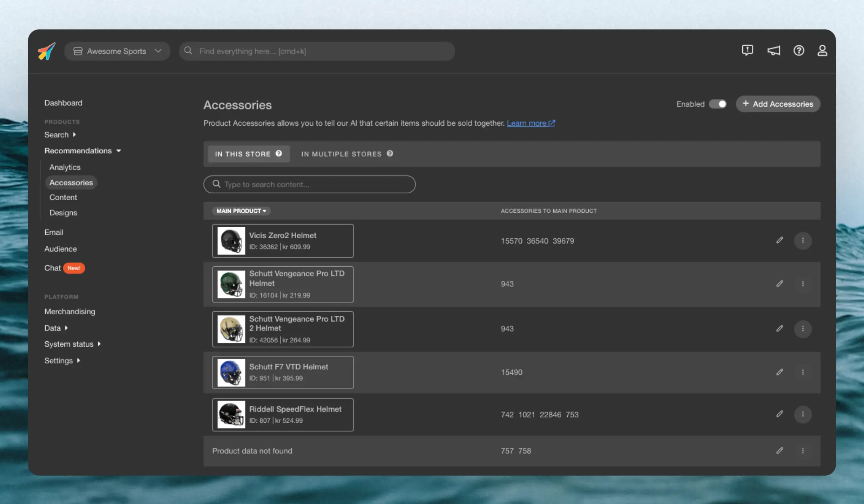
Task: Open more options for Schutt Vengeance Pro LTD Helmet
Action: (803, 284)
